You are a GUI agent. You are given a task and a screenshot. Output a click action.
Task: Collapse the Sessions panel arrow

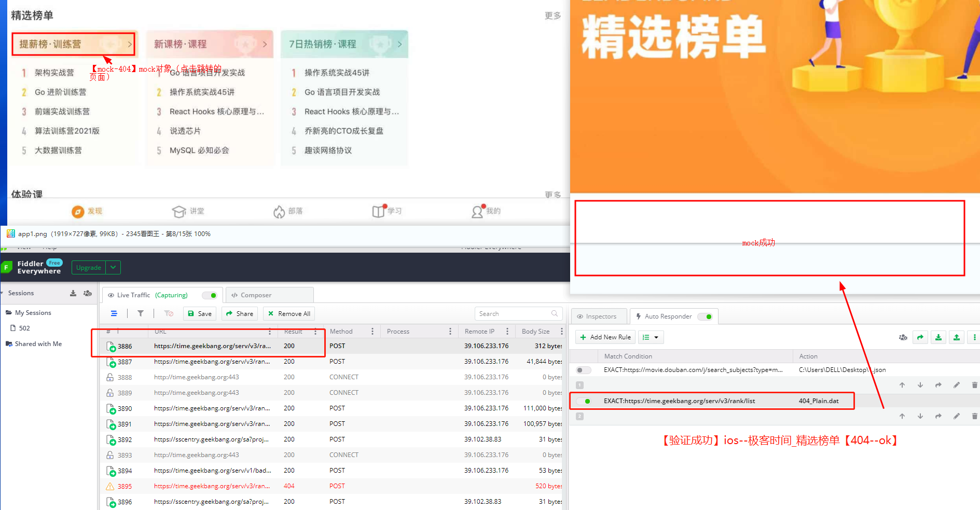(x=2, y=293)
